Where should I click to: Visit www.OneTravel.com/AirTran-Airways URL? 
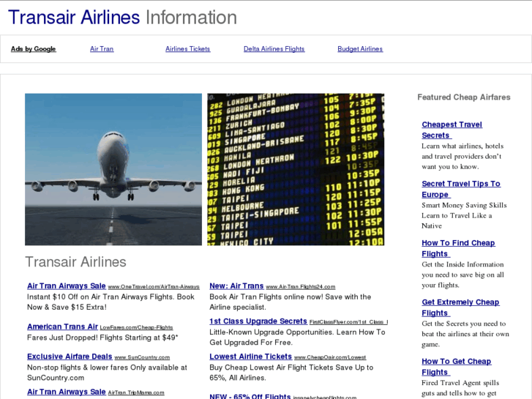(154, 287)
